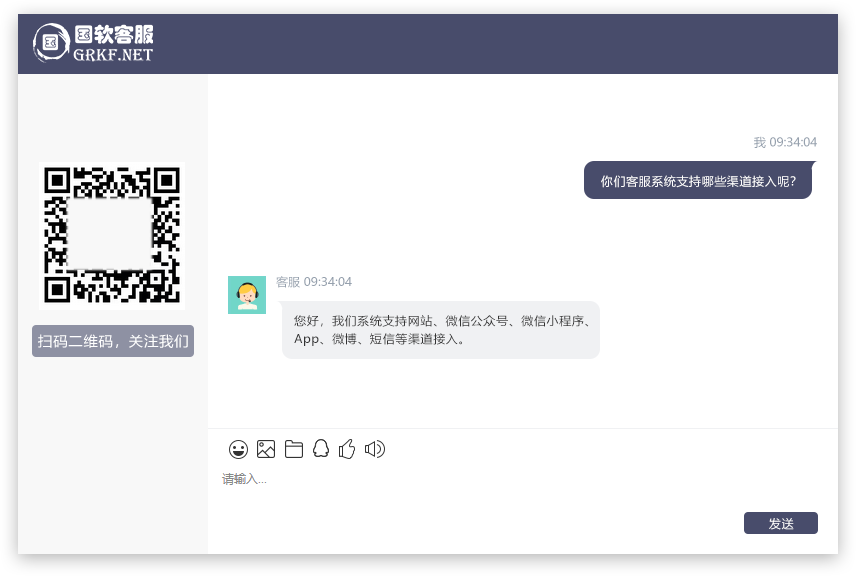Click the 扫码二维码，关注我们 button

[113, 341]
